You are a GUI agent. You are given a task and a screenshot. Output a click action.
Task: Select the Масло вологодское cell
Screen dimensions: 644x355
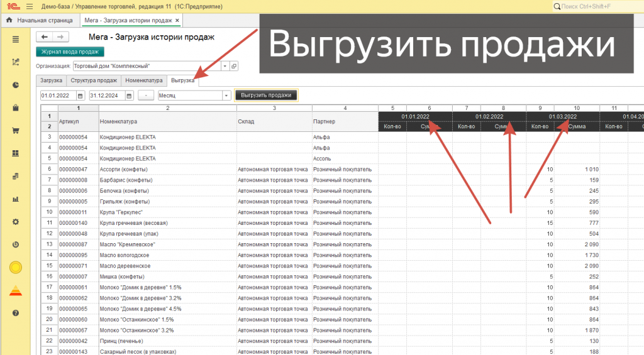tap(167, 255)
